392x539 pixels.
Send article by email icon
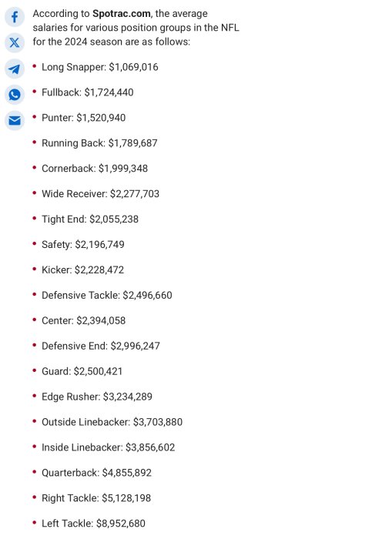tap(15, 121)
